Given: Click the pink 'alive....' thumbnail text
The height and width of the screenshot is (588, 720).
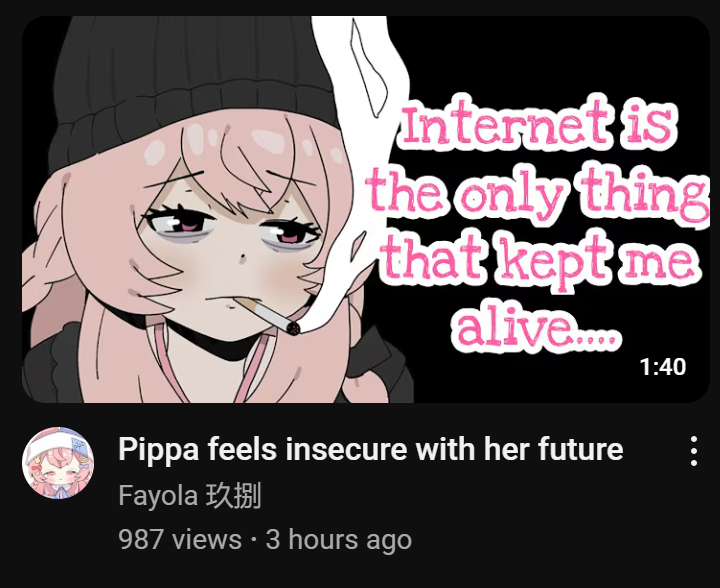Looking at the screenshot, I should (x=537, y=327).
